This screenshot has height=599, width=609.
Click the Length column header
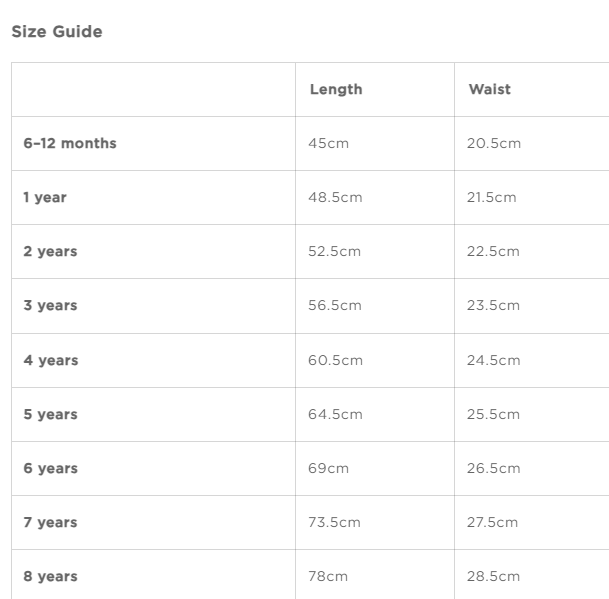pos(336,89)
